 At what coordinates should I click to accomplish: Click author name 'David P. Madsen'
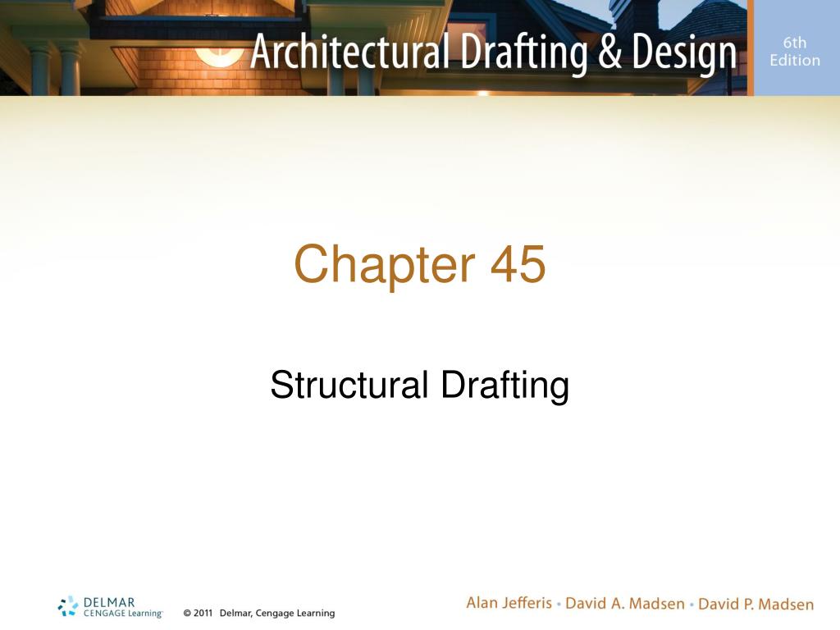pyautogui.click(x=756, y=605)
